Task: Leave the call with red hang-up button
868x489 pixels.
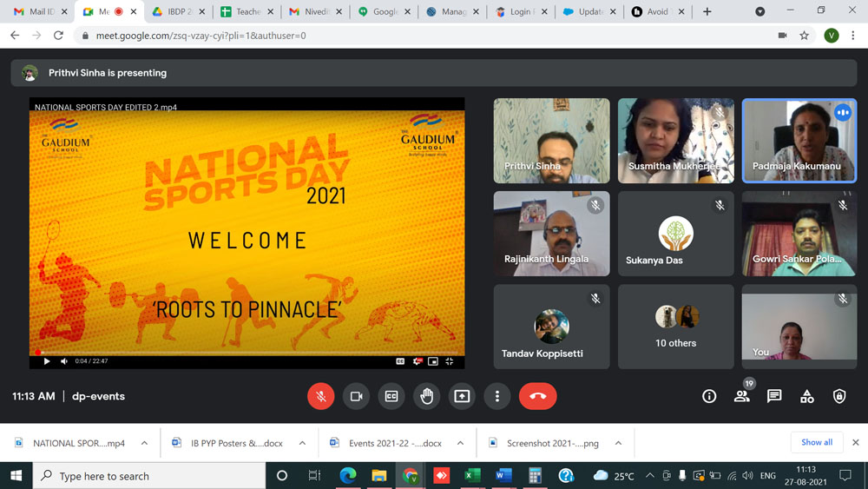Action: point(537,396)
